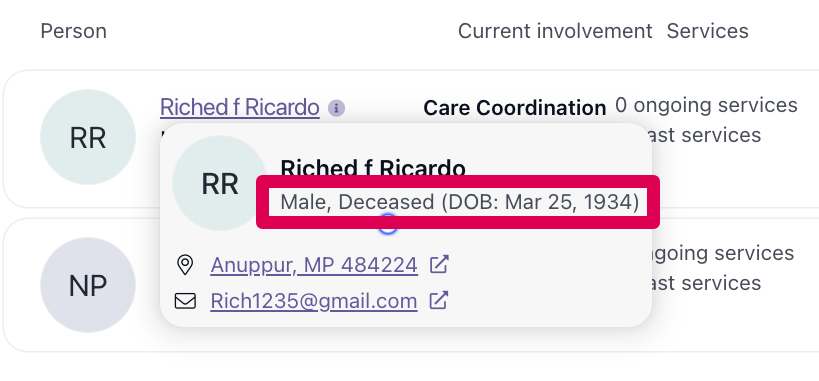This screenshot has height=381, width=819.
Task: Open the Anuppur, MP 484224 address link
Action: (314, 265)
